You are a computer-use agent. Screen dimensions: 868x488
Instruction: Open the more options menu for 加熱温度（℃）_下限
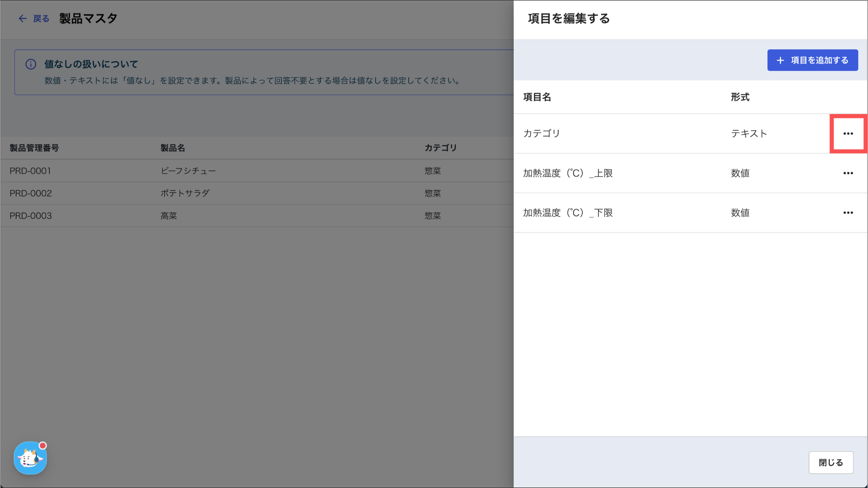848,213
